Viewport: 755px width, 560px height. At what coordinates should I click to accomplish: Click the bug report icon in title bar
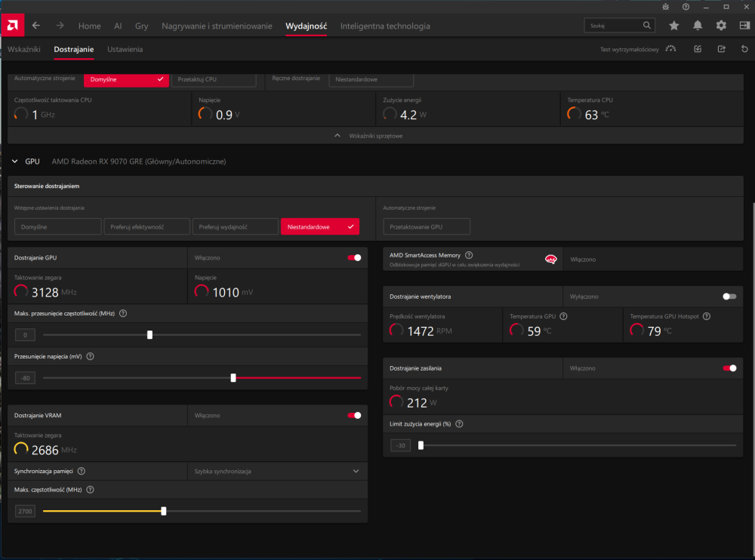[665, 7]
